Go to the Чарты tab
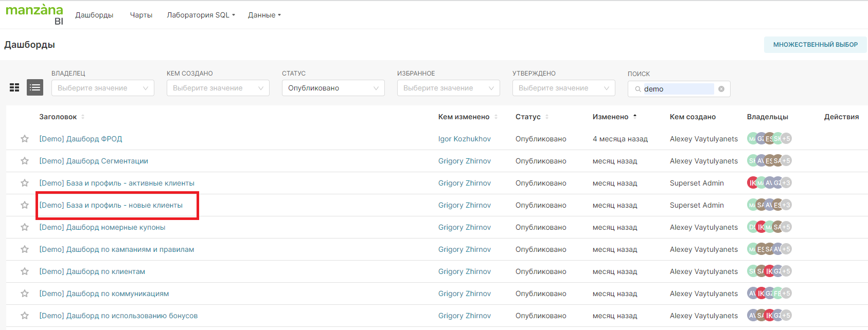The height and width of the screenshot is (330, 868). (x=141, y=15)
